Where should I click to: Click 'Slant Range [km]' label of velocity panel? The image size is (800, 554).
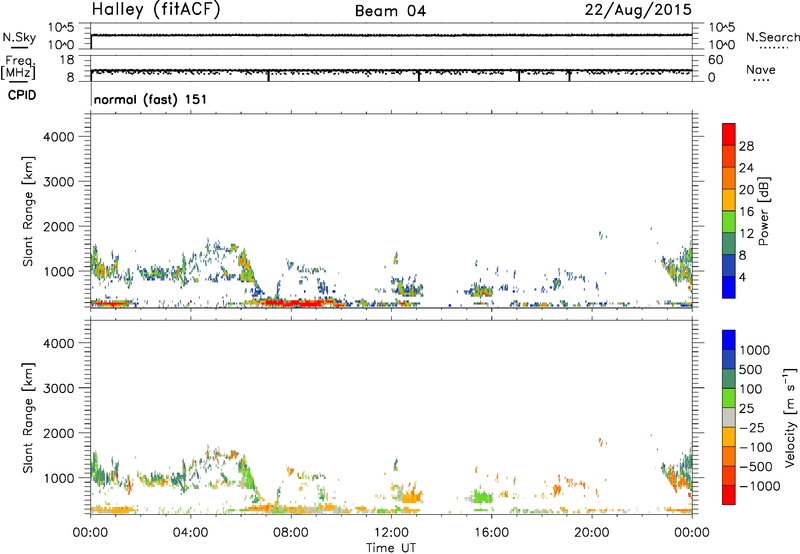coord(28,417)
